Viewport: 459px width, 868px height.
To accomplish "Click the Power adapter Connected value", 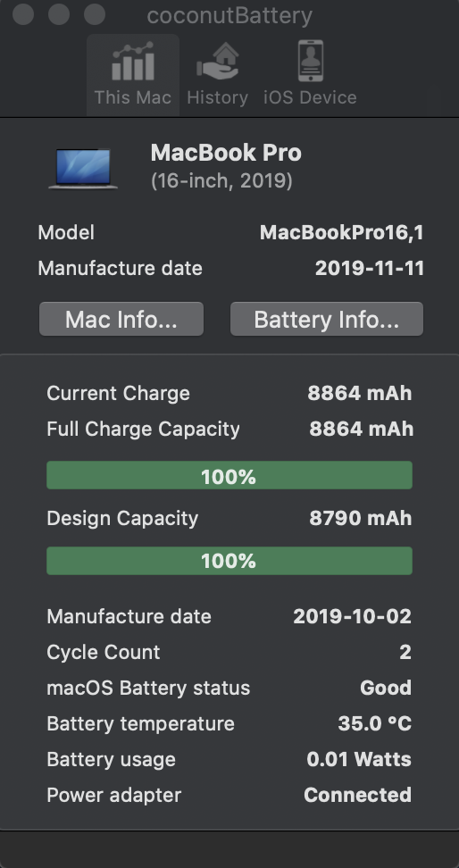I will pos(358,795).
